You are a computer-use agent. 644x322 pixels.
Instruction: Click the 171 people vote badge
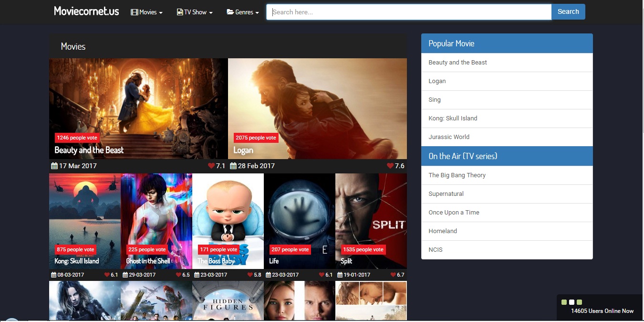(218, 249)
